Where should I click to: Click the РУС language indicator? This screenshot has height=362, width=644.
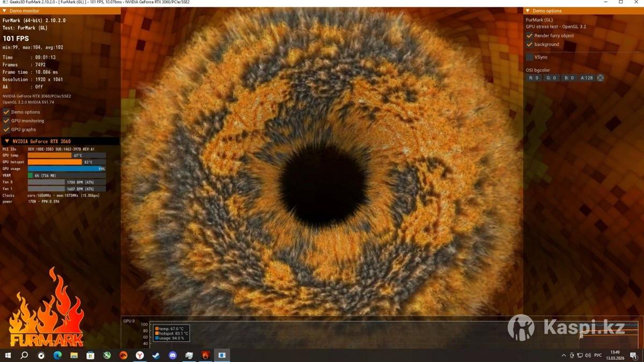point(598,356)
